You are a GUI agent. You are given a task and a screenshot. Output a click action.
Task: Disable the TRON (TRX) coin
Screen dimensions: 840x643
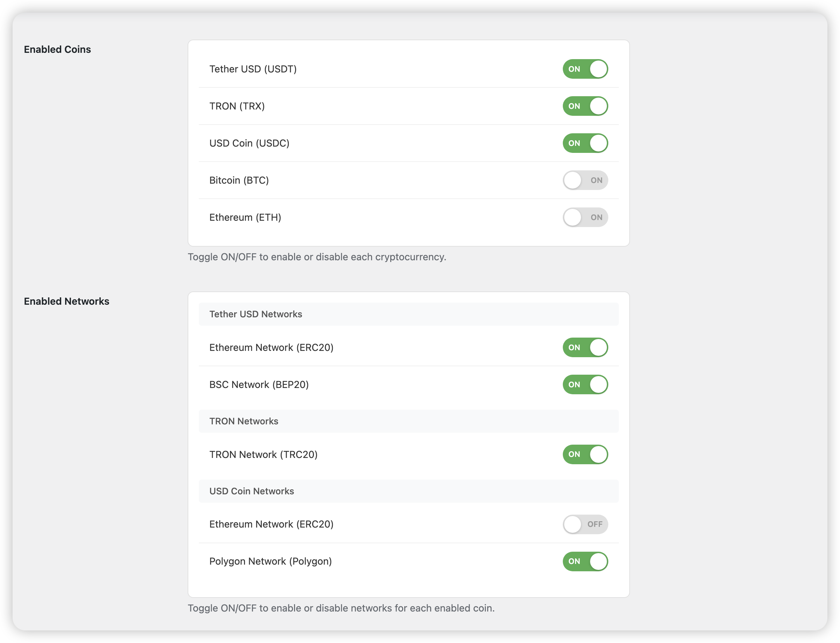(585, 106)
